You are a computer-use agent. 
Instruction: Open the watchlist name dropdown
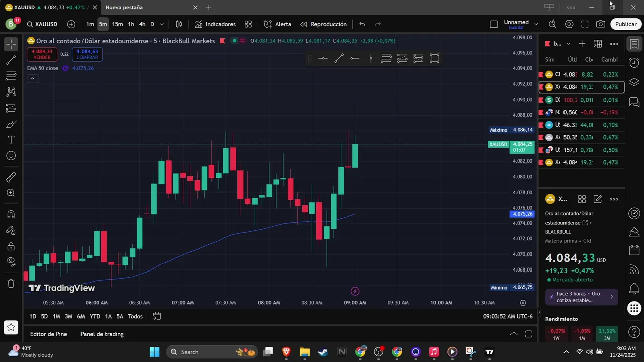561,44
